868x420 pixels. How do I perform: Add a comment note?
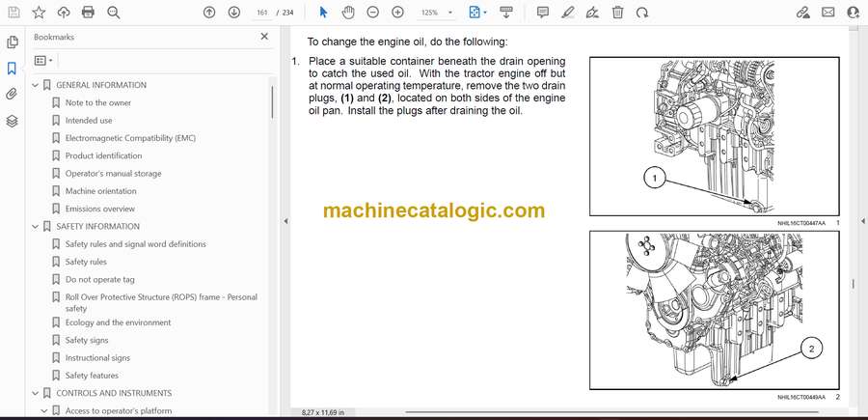click(543, 13)
